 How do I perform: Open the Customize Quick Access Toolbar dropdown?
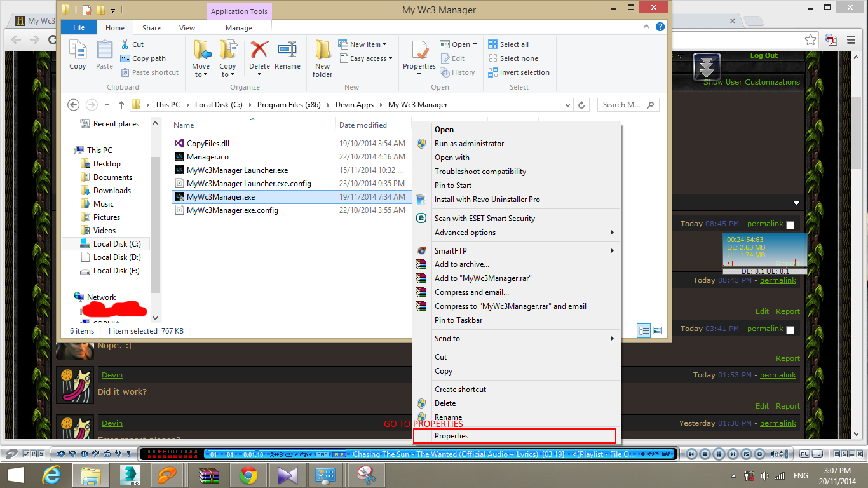pos(113,10)
